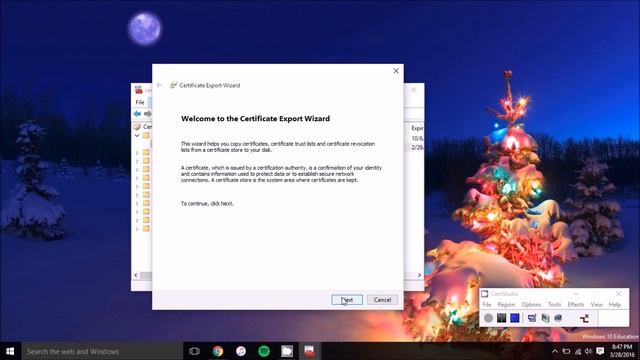Close the CamStudio window
Image resolution: width=640 pixels, height=360 pixels.
point(618,293)
